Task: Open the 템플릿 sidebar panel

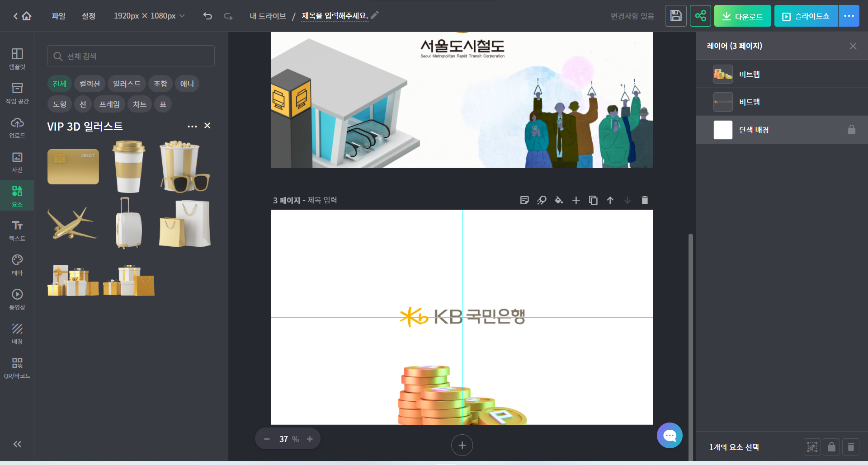Action: click(17, 59)
